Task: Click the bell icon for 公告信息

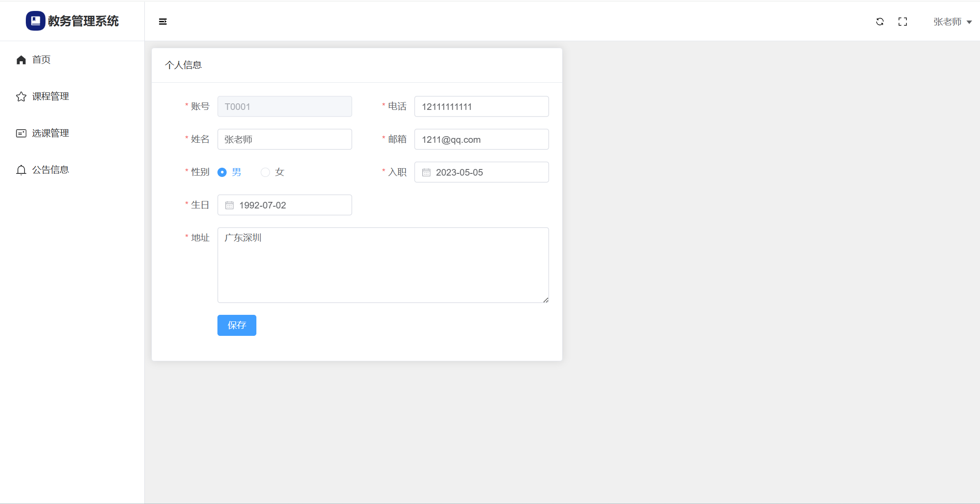Action: 21,170
